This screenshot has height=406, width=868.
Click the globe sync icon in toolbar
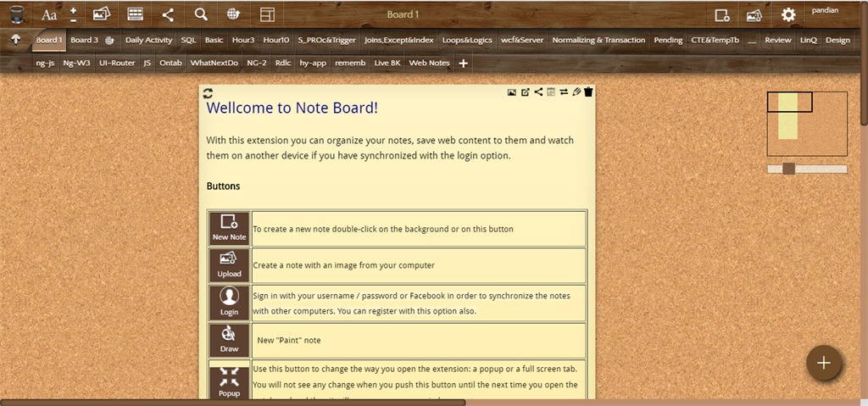234,14
